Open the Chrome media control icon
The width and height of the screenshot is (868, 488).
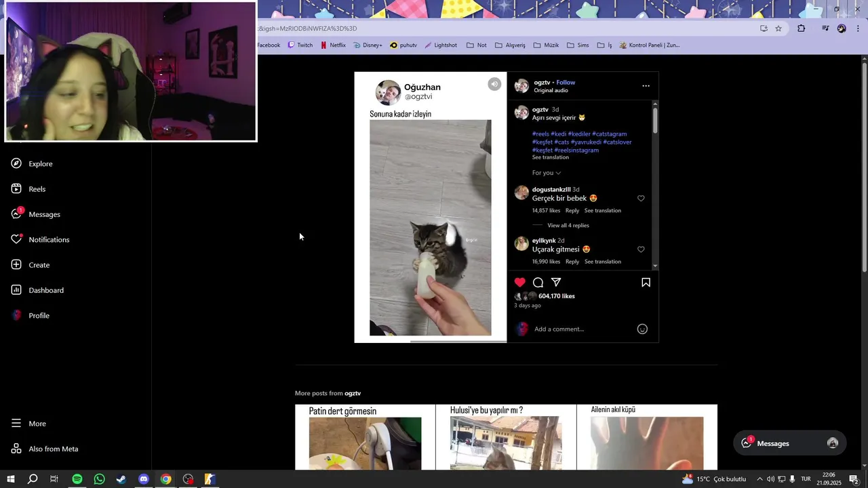825,28
